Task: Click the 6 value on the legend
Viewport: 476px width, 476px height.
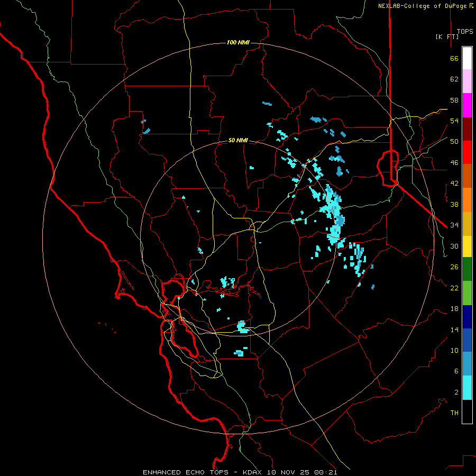Action: (456, 371)
